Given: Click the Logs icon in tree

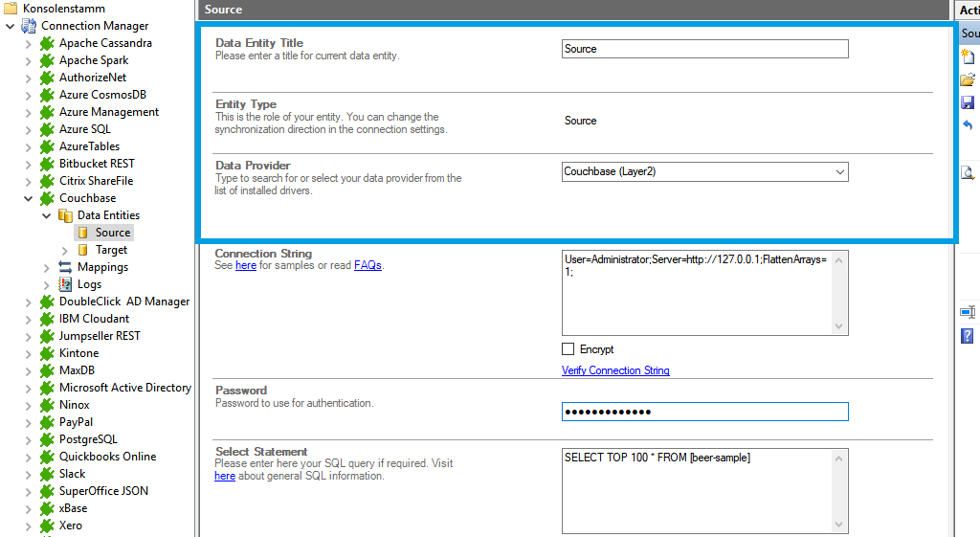Looking at the screenshot, I should tap(65, 284).
